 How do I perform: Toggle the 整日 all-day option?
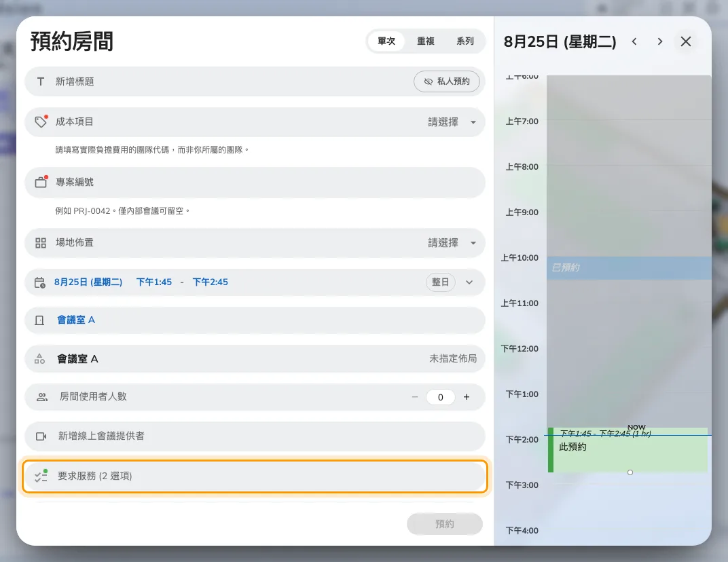point(440,282)
